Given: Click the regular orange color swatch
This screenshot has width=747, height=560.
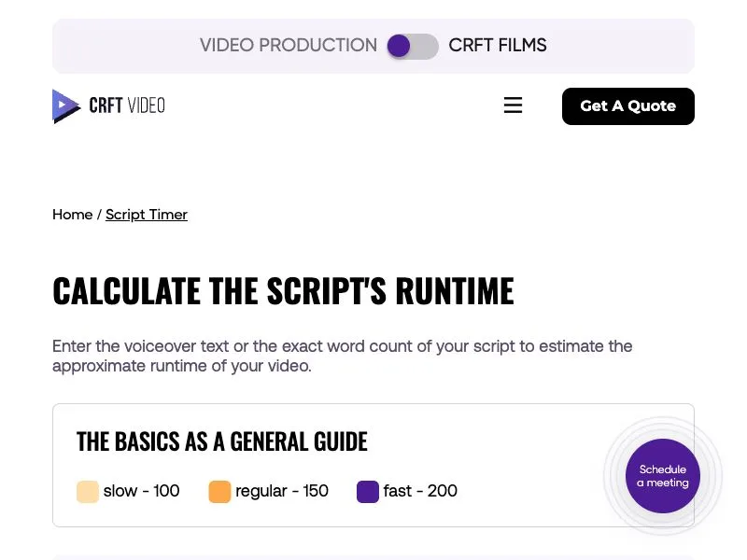Looking at the screenshot, I should pyautogui.click(x=219, y=492).
